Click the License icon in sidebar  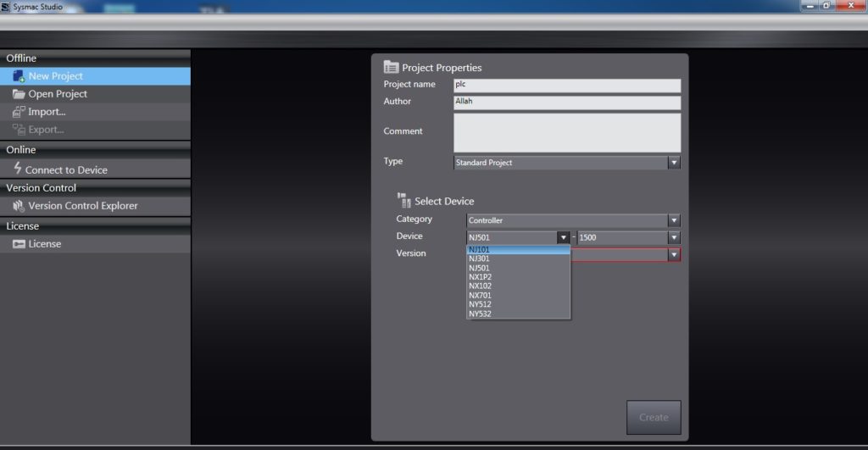point(19,244)
